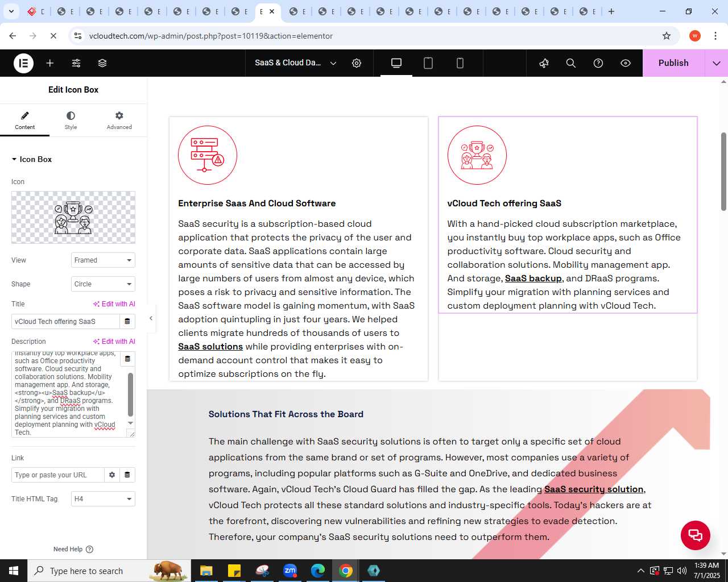Click the description textarea scrollbar
Image resolution: width=728 pixels, height=582 pixels.
coord(130,394)
